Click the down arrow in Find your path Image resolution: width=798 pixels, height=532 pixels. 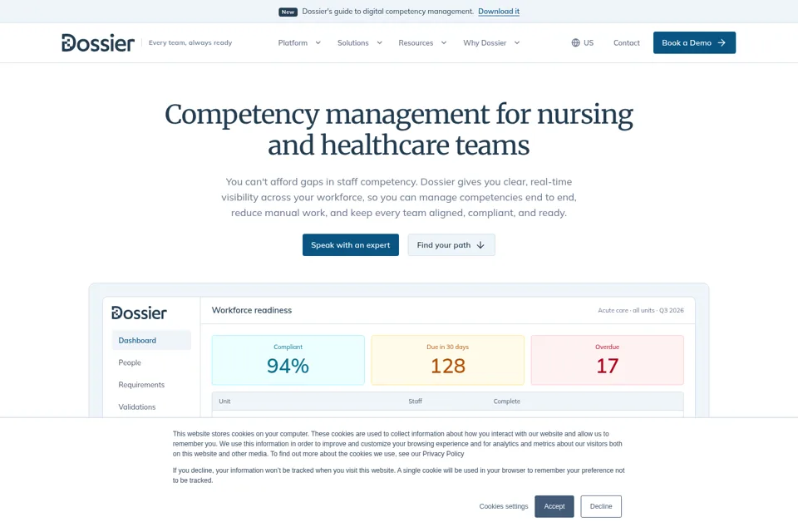480,245
